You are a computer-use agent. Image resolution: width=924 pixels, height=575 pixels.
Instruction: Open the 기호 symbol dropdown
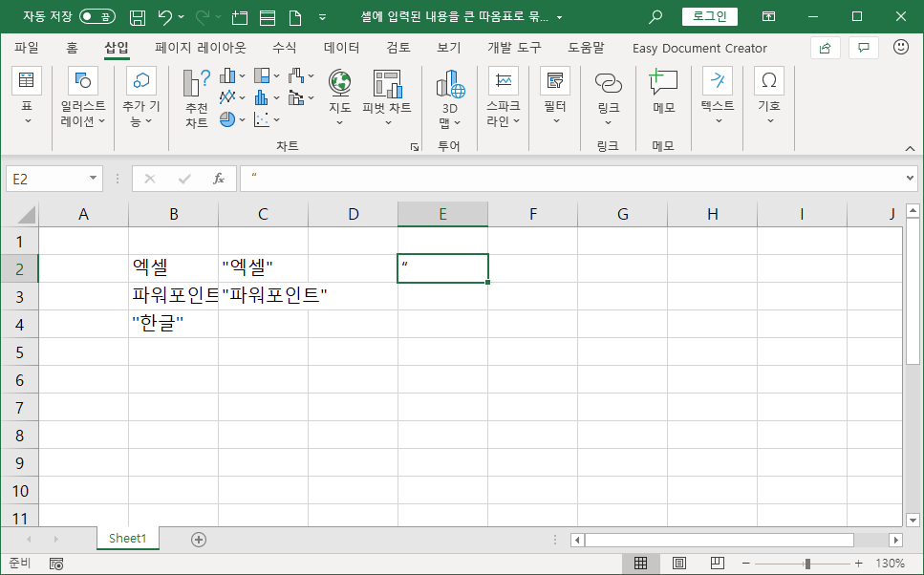coord(769,96)
